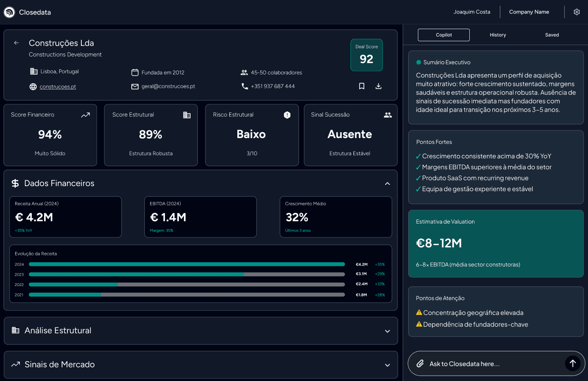
Task: Open settings via the gear icon
Action: point(577,12)
